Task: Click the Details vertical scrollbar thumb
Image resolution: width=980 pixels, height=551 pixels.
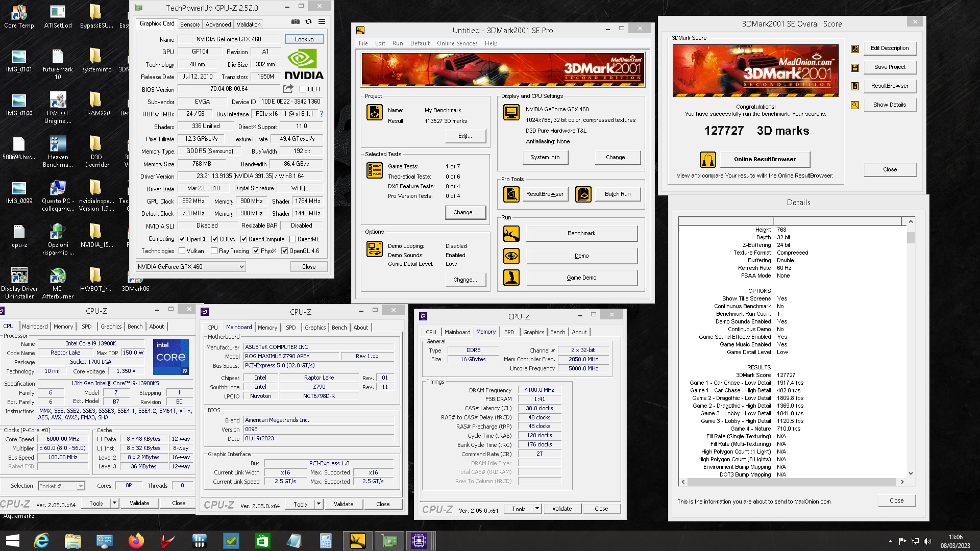Action: (911, 238)
